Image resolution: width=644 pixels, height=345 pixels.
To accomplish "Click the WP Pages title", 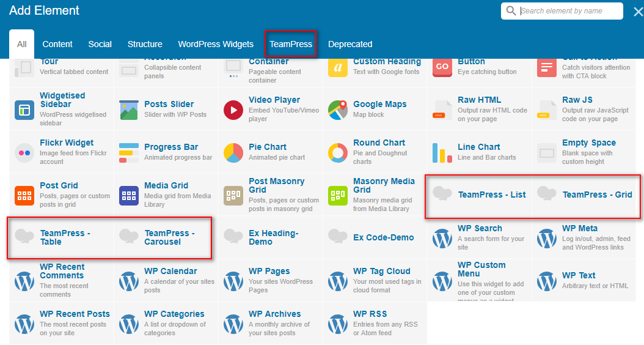I will 269,271.
